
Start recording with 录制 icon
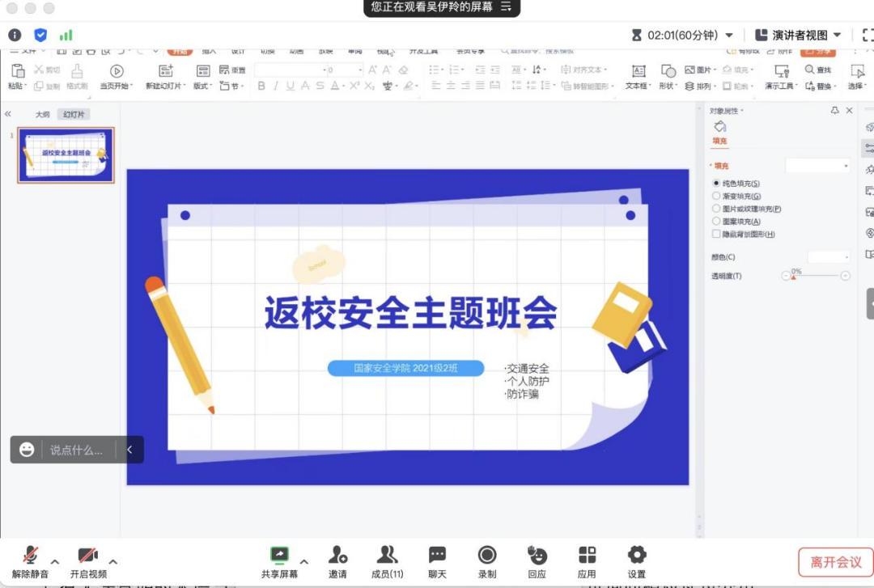pyautogui.click(x=487, y=555)
